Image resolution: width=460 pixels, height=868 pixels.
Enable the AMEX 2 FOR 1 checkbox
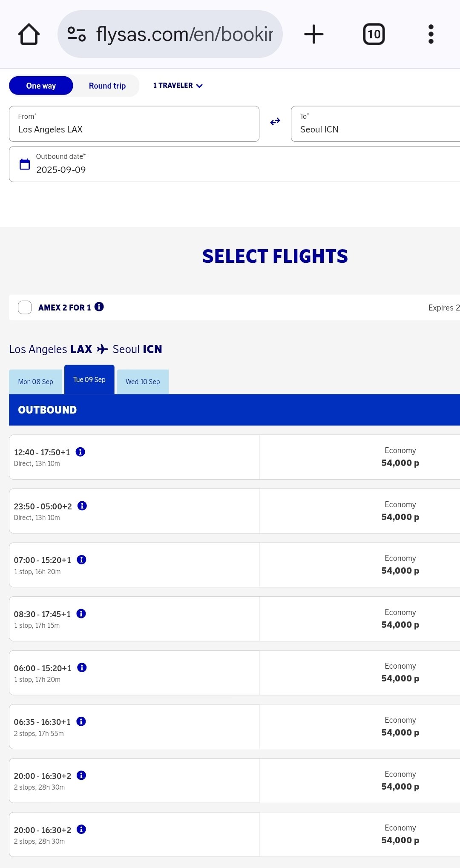[25, 307]
